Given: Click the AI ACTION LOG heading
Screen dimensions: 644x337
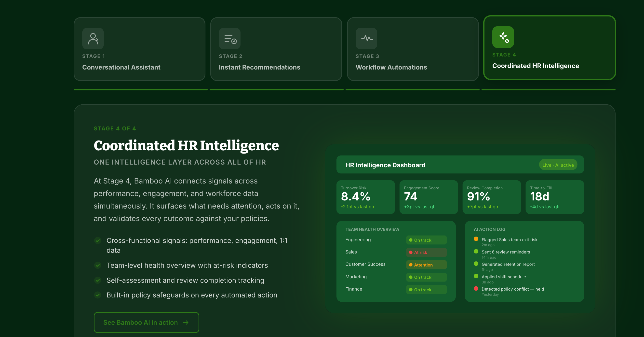Looking at the screenshot, I should pos(489,229).
